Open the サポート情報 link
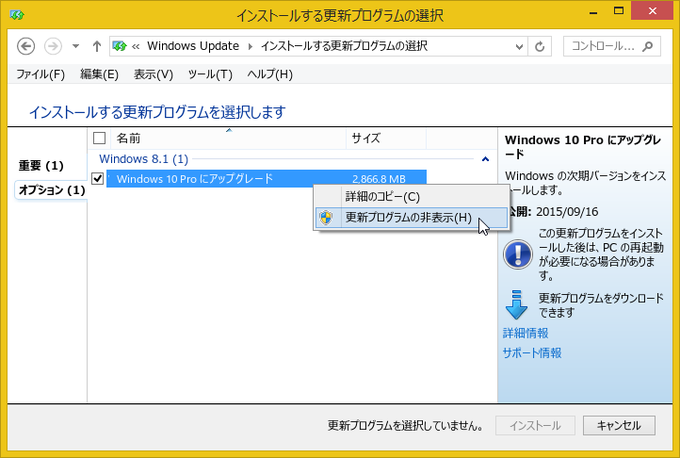Image resolution: width=680 pixels, height=458 pixels. tap(532, 353)
